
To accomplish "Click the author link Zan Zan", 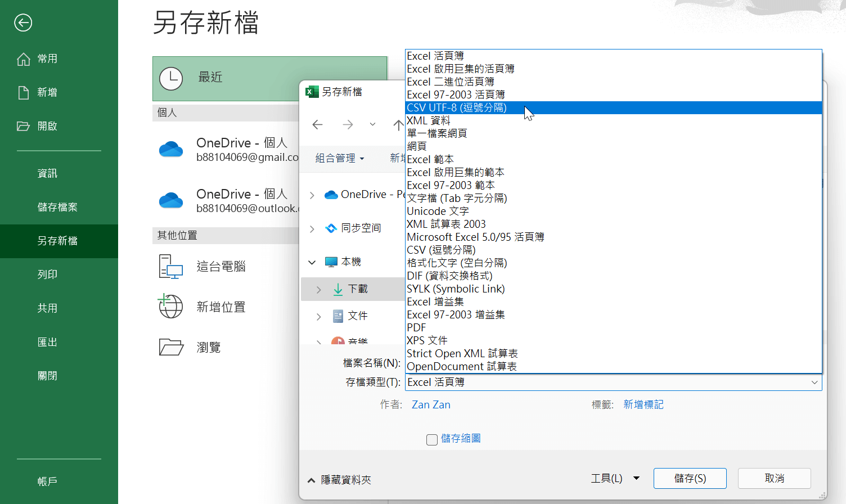I will click(431, 404).
